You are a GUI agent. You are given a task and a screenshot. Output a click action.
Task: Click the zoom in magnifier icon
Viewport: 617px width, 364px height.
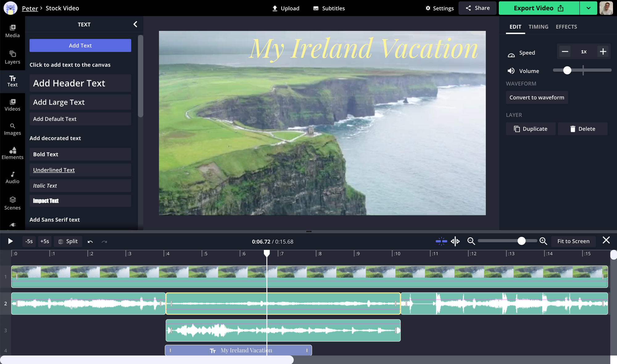[x=543, y=241]
